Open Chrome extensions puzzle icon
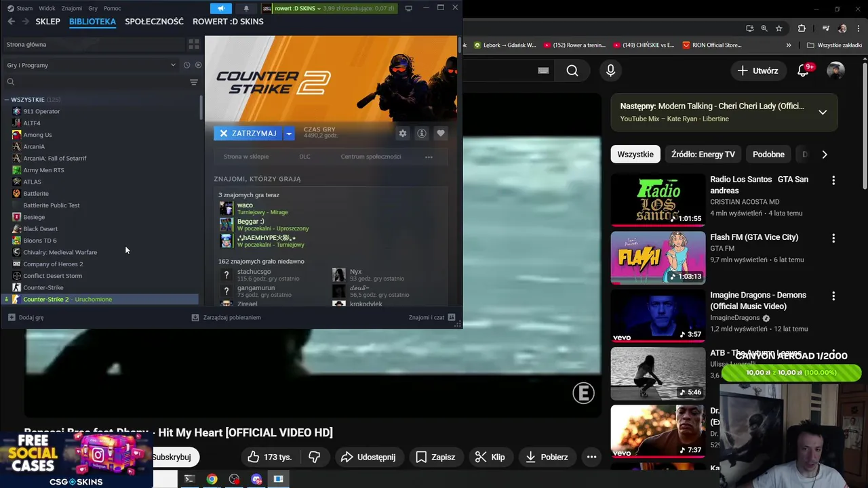 point(802,28)
